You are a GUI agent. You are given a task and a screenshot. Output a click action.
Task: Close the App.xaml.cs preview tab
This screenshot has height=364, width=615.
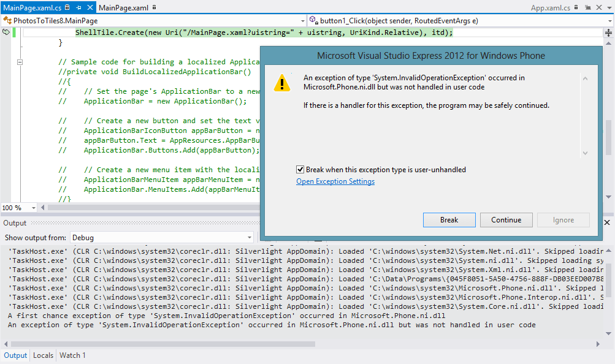pyautogui.click(x=599, y=7)
